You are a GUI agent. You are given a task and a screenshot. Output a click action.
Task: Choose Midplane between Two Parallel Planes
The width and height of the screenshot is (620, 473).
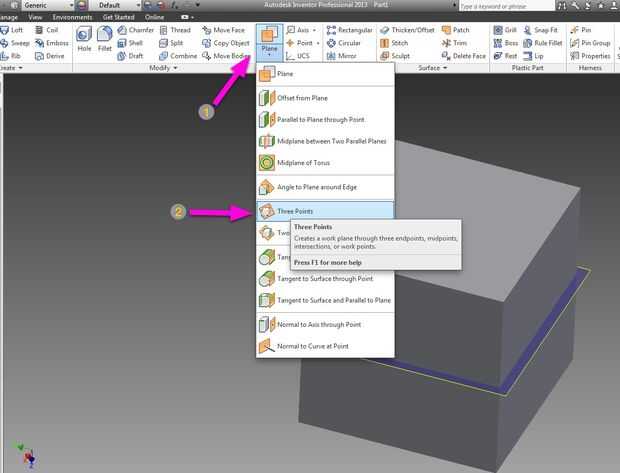[325, 141]
